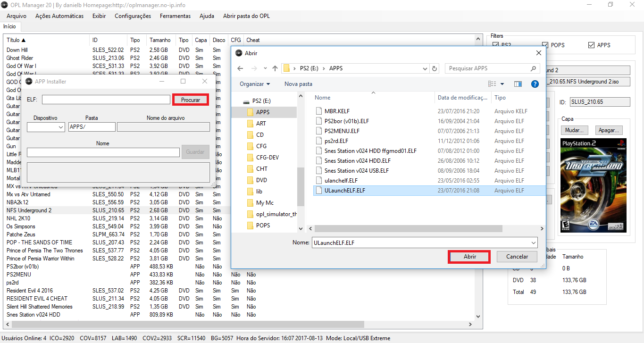Click the Procurar button
The image size is (644, 343).
click(x=191, y=100)
